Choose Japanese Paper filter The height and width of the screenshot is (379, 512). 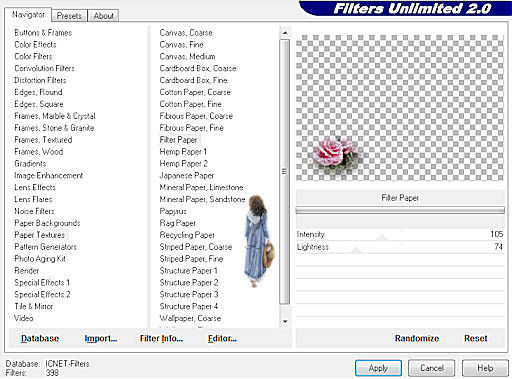pyautogui.click(x=187, y=175)
